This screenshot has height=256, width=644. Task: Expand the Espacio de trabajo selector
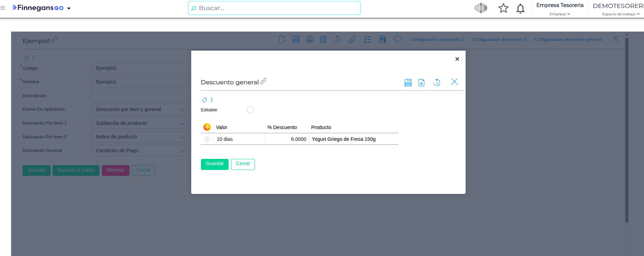620,14
